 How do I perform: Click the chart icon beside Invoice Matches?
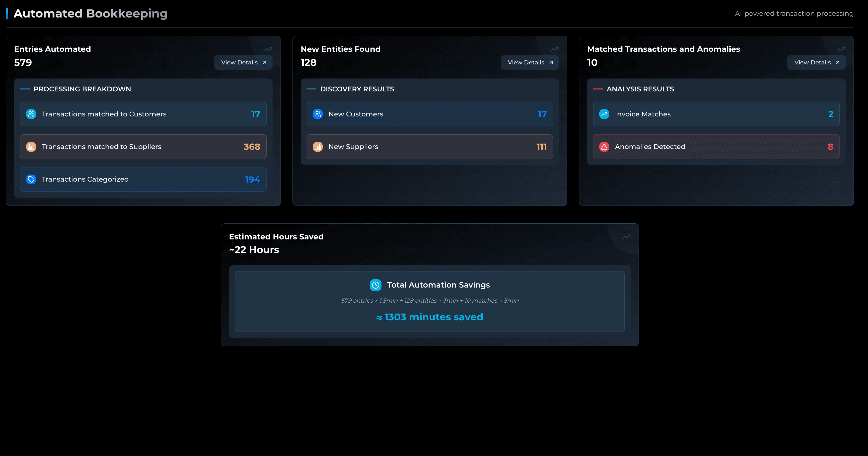(604, 114)
